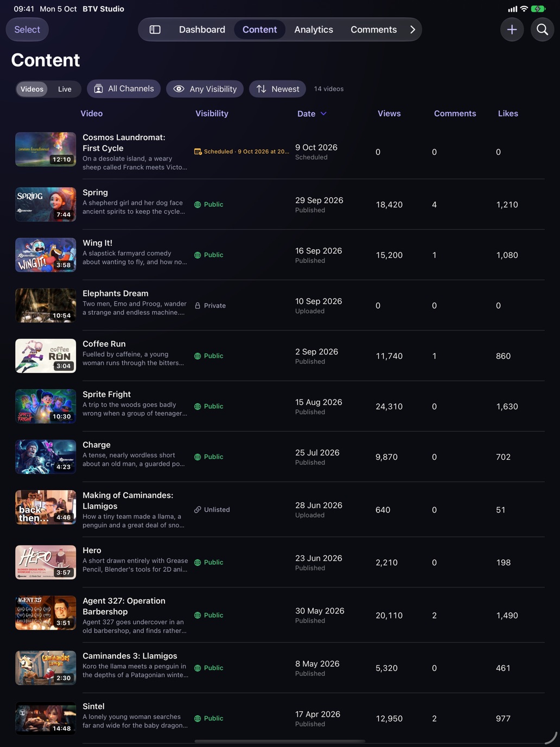Click the globe icon in Coffee Run row
Screen dimensions: 560x747
click(x=198, y=356)
